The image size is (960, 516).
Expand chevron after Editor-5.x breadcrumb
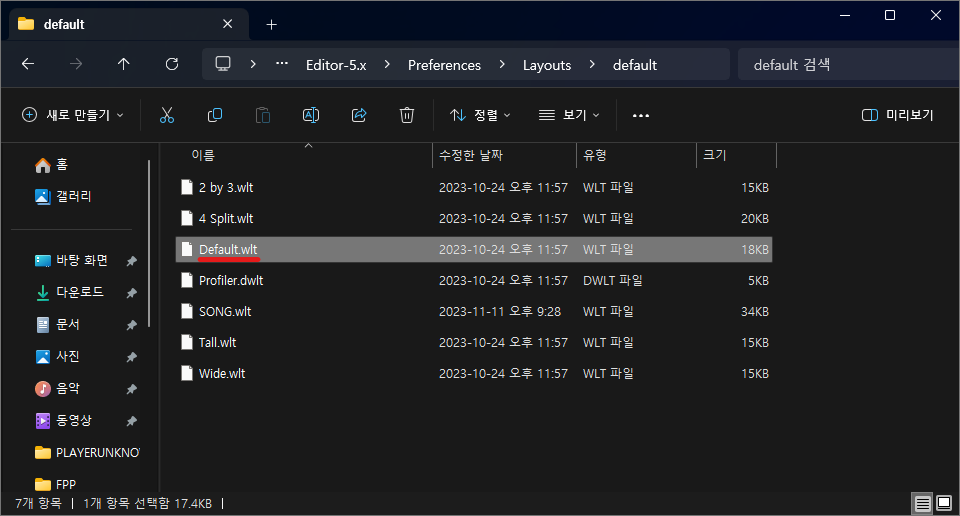[x=387, y=64]
